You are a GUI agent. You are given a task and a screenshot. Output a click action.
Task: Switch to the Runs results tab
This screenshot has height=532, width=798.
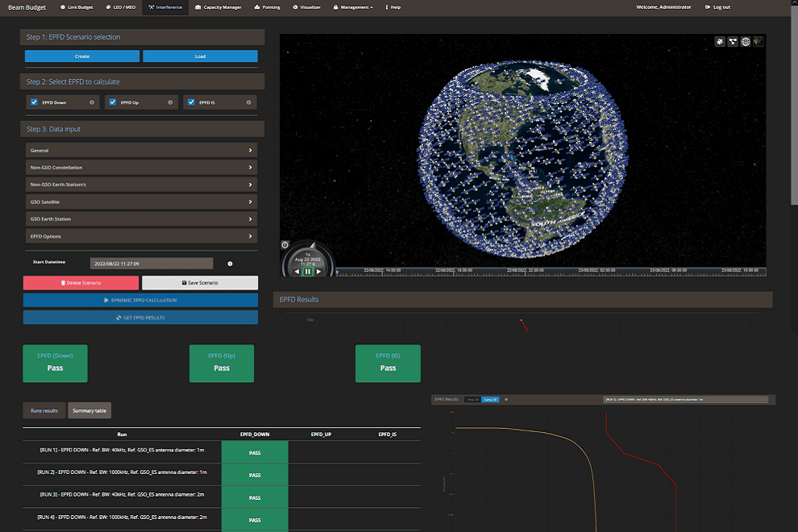click(44, 411)
